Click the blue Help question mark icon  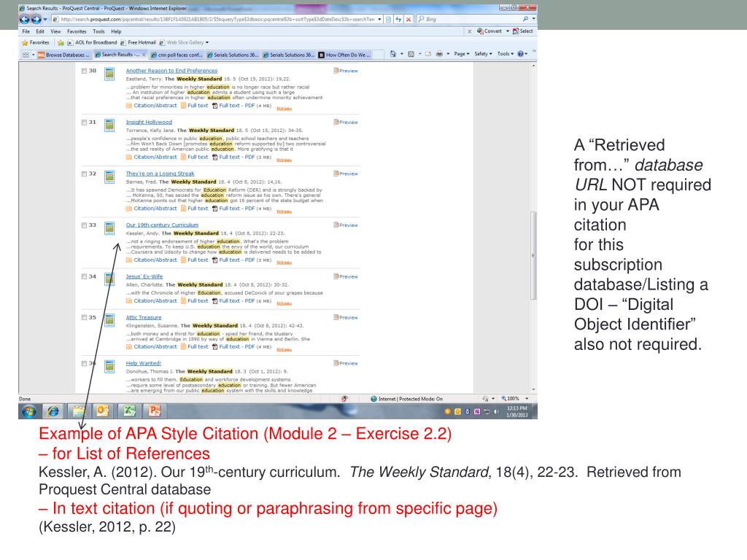pyautogui.click(x=521, y=54)
